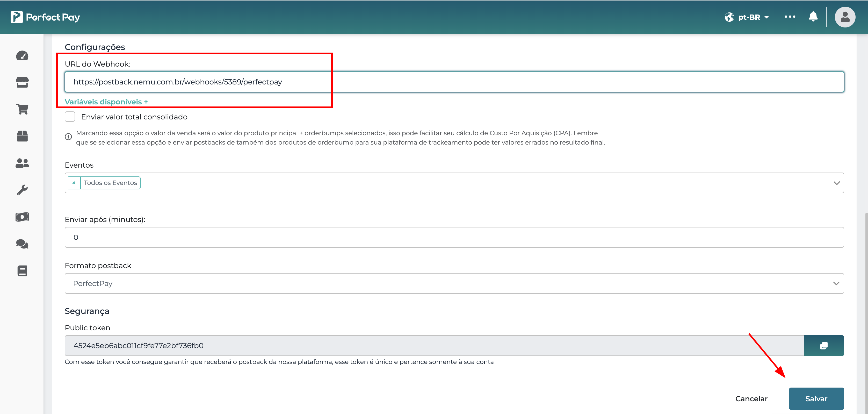This screenshot has height=414, width=868.
Task: Enable Enviar valor total consolidado checkbox
Action: pyautogui.click(x=70, y=117)
